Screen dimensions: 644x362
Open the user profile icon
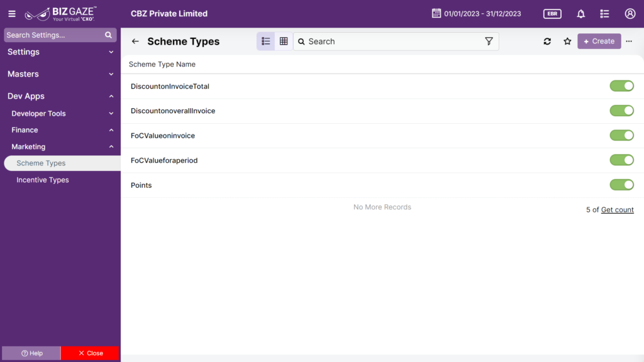pos(630,14)
